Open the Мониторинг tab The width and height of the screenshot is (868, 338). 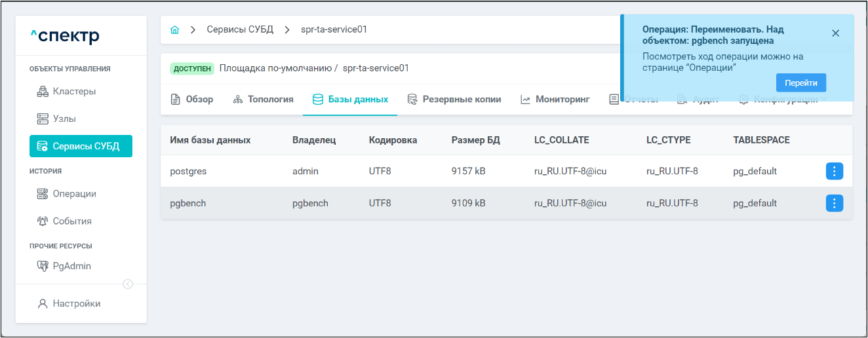[555, 100]
